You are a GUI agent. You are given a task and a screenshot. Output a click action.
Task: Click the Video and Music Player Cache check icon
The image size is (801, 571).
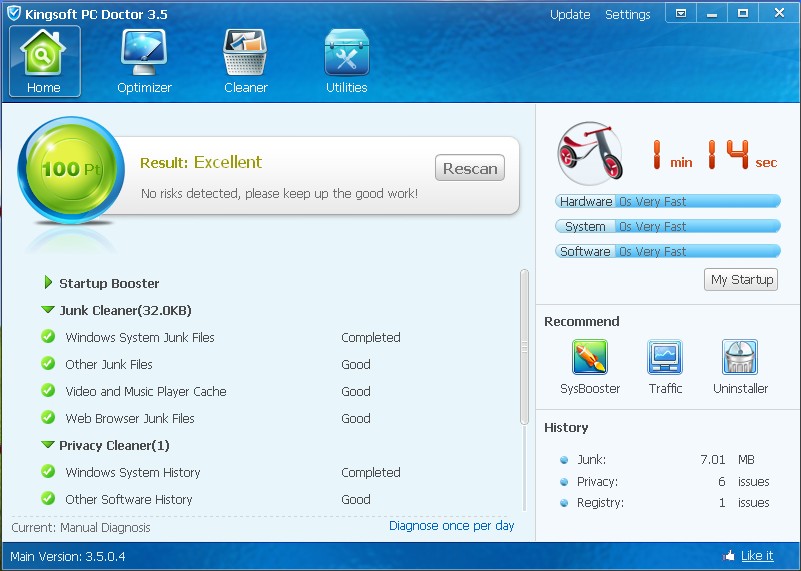pyautogui.click(x=49, y=391)
